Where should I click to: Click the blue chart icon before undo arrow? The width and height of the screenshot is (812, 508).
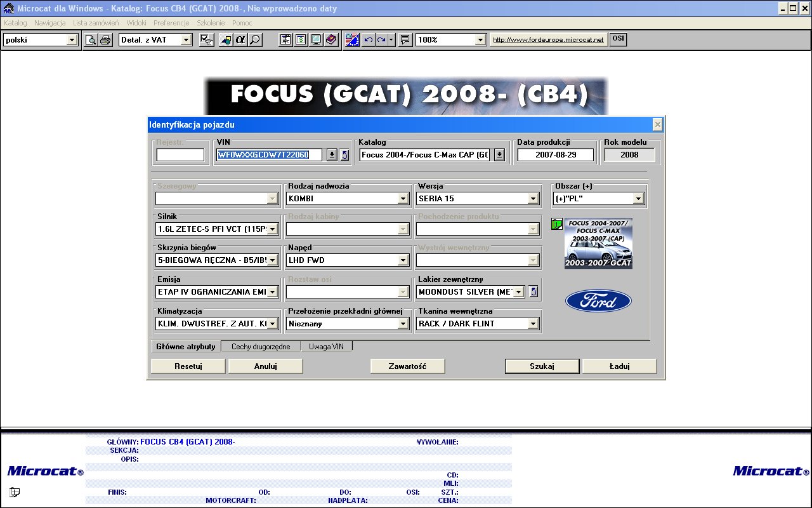(x=353, y=40)
